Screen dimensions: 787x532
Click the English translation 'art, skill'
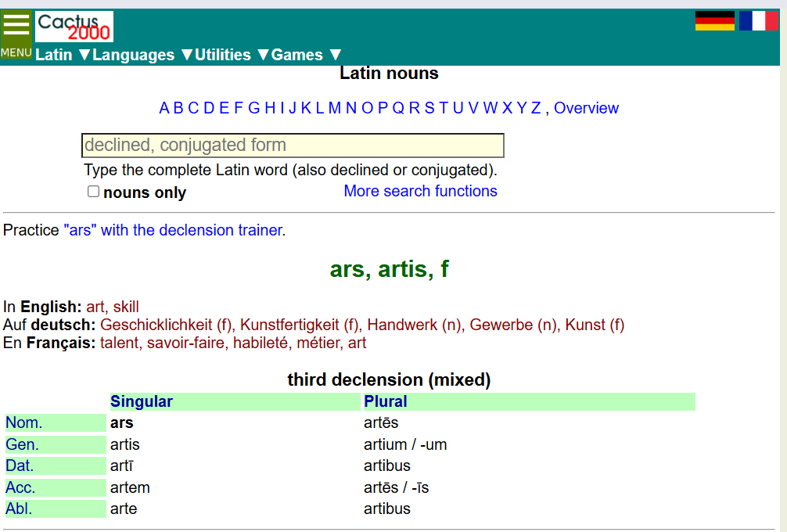(113, 307)
